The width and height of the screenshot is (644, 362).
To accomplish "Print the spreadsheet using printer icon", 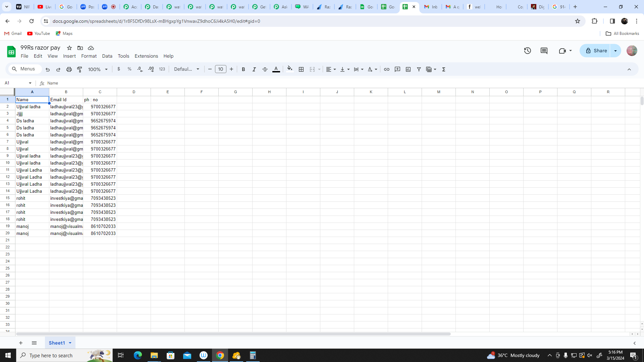I will click(69, 69).
